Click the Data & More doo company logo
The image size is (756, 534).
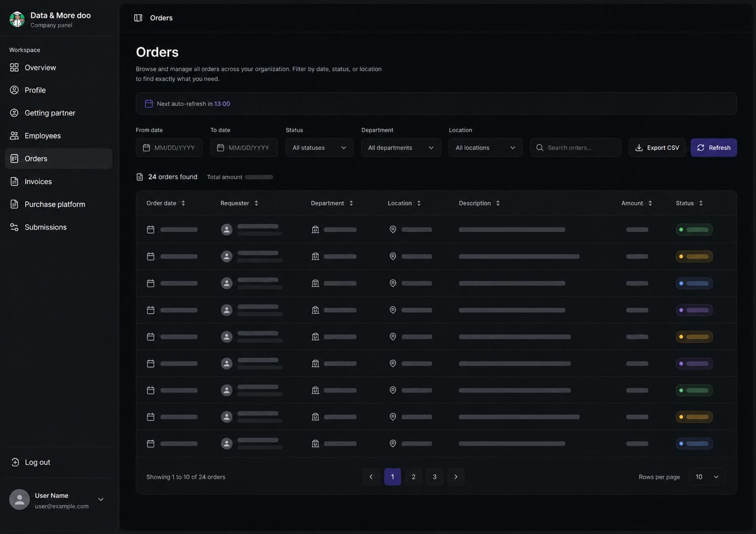click(x=17, y=19)
